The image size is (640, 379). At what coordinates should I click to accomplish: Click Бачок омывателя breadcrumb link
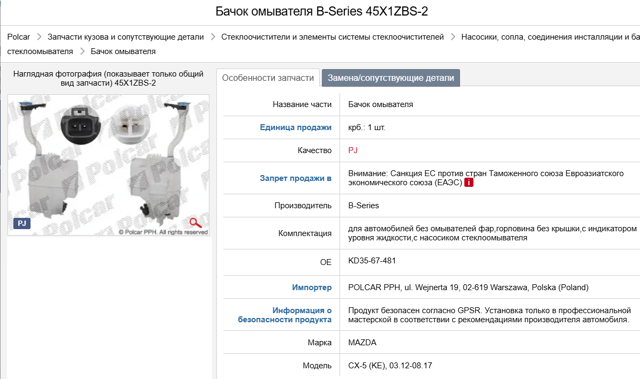point(123,51)
